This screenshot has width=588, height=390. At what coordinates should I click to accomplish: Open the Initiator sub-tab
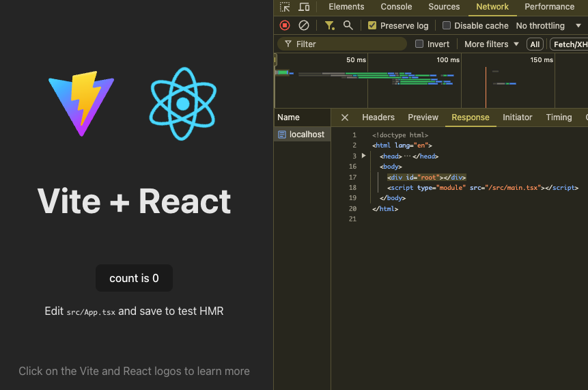(517, 117)
